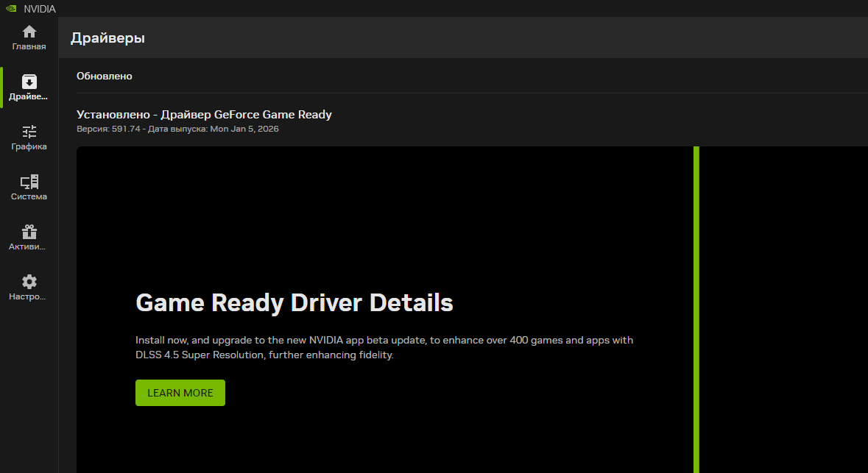The height and width of the screenshot is (473, 868).
Task: Click the Версия 591.74 release date line
Action: click(x=177, y=129)
